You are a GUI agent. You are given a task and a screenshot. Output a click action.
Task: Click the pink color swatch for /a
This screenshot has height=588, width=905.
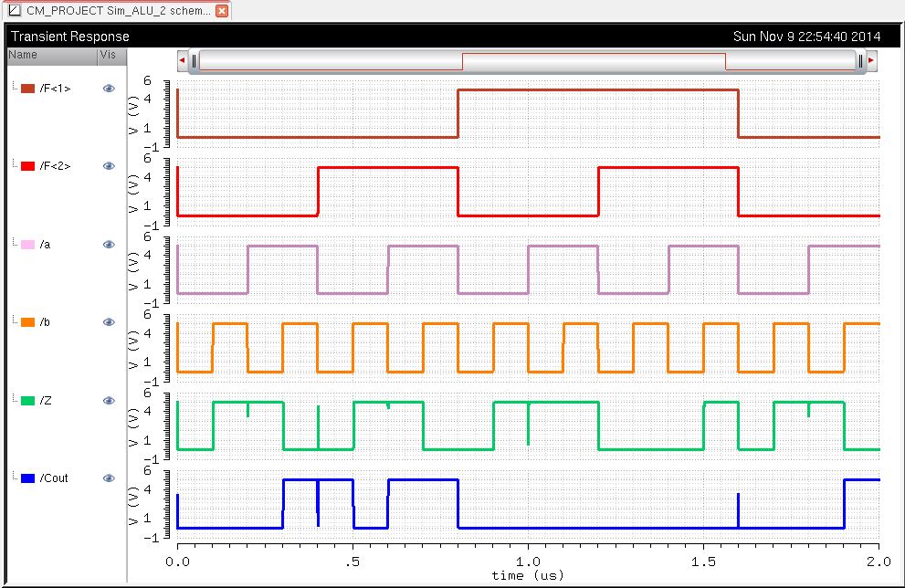(27, 245)
